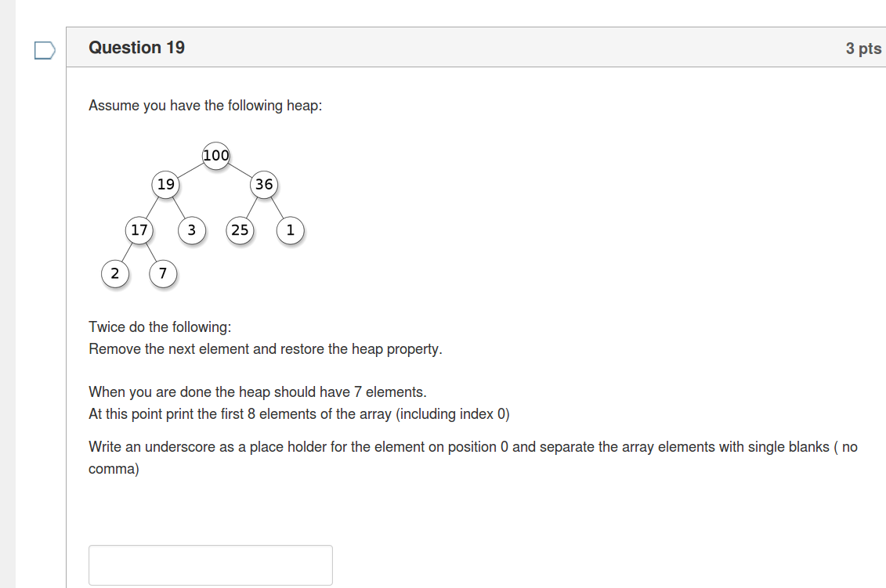Click the heap node labeled 3

pyautogui.click(x=192, y=230)
